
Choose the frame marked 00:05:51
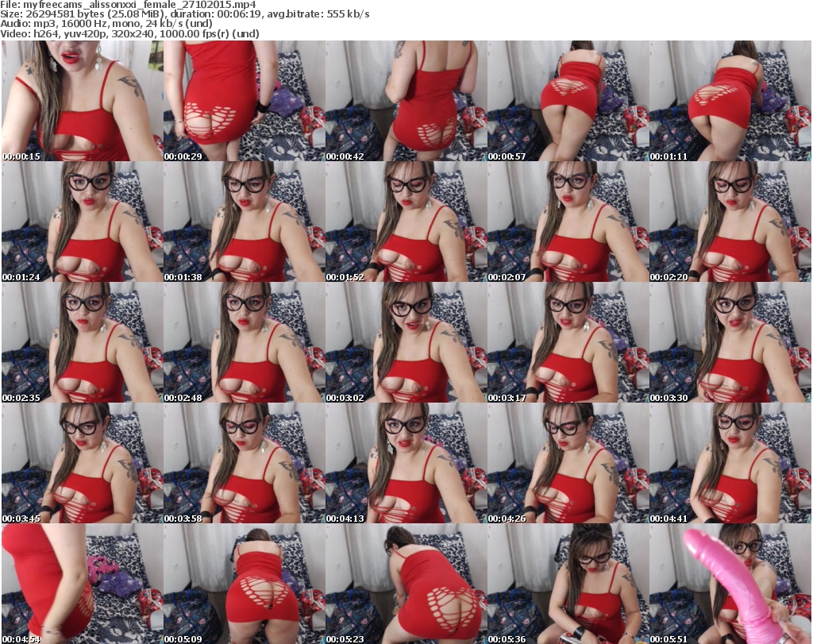[x=730, y=584]
